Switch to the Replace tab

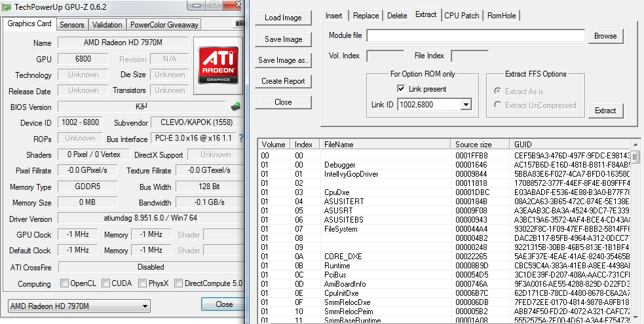(x=366, y=16)
